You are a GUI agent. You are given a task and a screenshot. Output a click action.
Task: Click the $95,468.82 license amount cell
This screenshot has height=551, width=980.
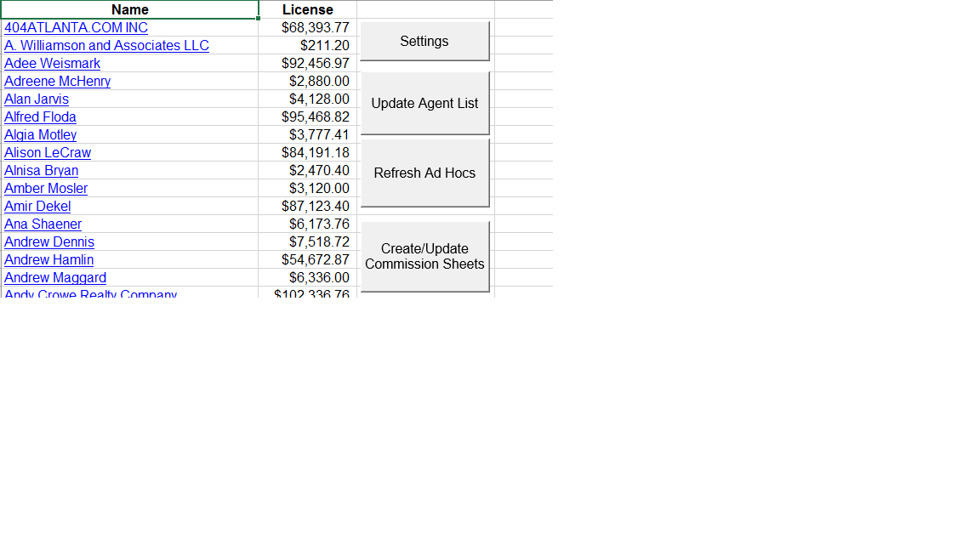(315, 116)
